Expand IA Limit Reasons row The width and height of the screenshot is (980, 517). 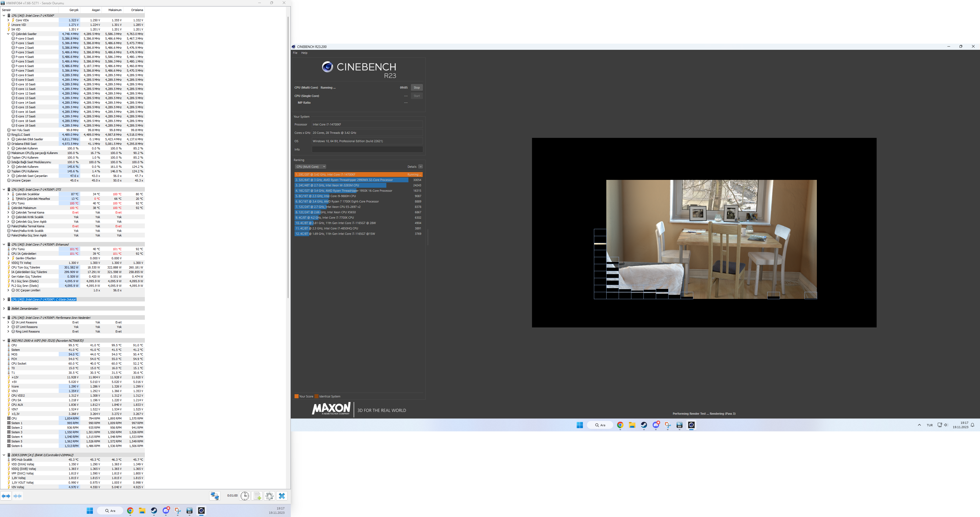click(8, 322)
